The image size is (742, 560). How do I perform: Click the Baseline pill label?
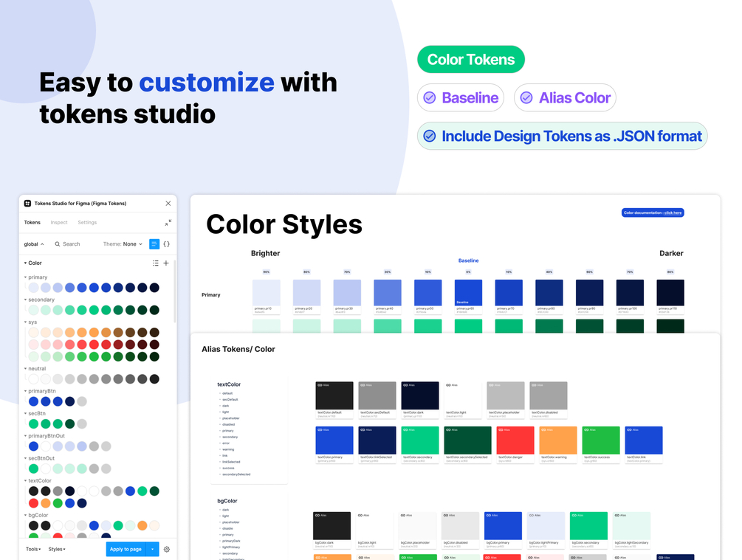470,98
